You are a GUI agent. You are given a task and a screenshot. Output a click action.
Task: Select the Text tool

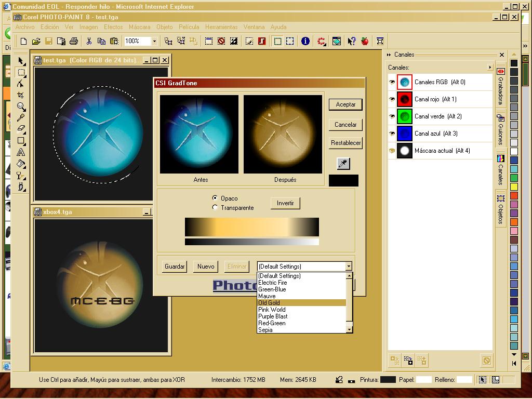[x=21, y=152]
